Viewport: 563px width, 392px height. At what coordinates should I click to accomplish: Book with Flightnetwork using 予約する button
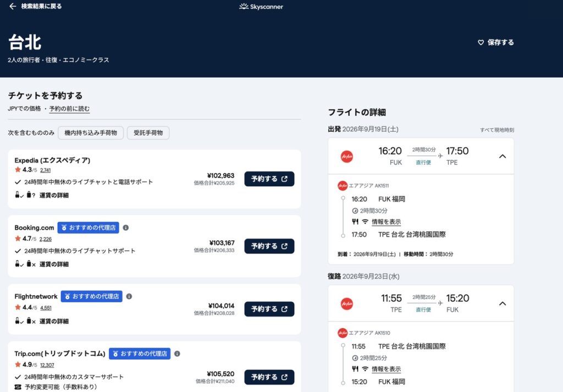(x=269, y=309)
